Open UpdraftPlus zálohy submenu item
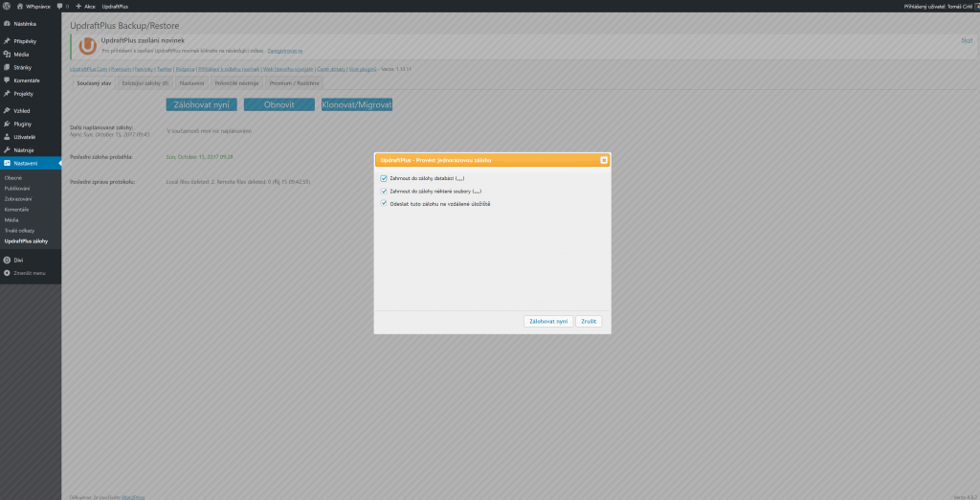 [x=26, y=241]
